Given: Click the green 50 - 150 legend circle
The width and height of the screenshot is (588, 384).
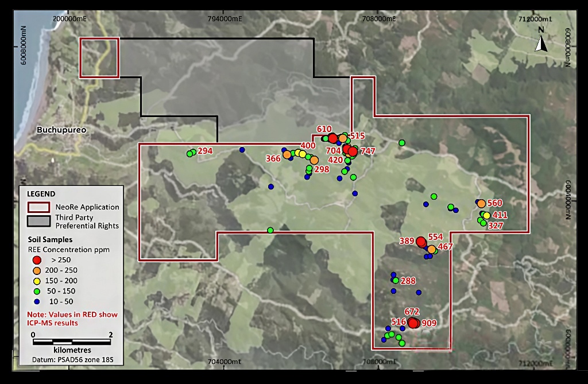Looking at the screenshot, I should 37,291.
